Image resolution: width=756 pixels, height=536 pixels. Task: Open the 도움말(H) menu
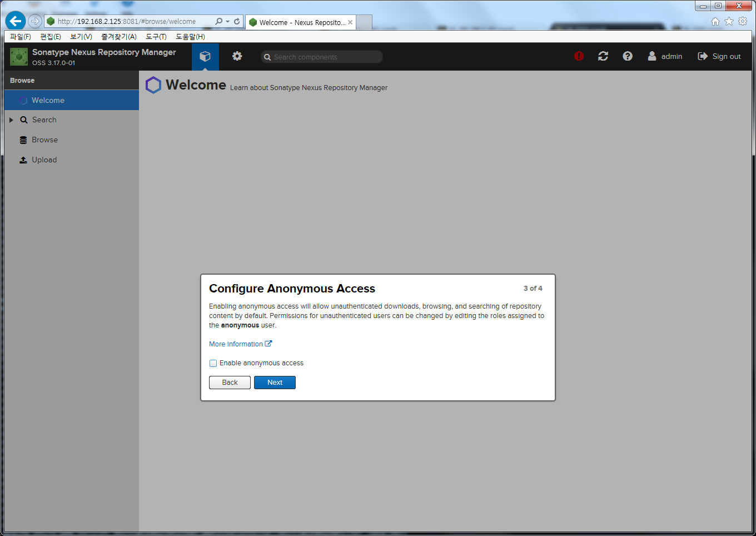(190, 37)
